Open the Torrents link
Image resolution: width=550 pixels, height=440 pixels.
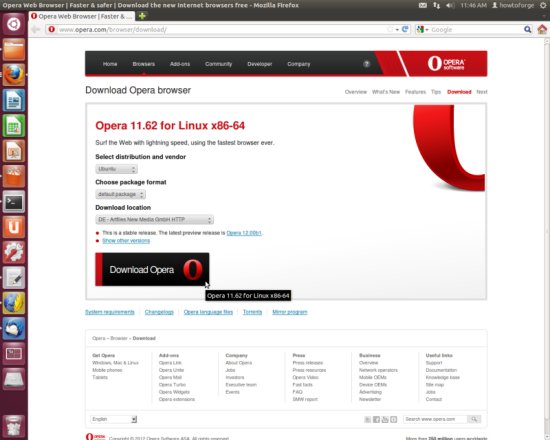click(x=253, y=312)
